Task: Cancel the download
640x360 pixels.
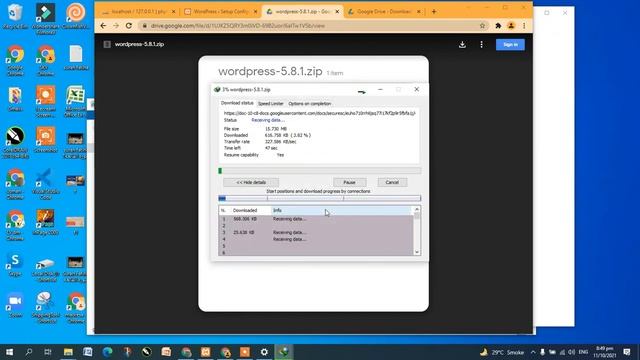Action: pos(392,182)
